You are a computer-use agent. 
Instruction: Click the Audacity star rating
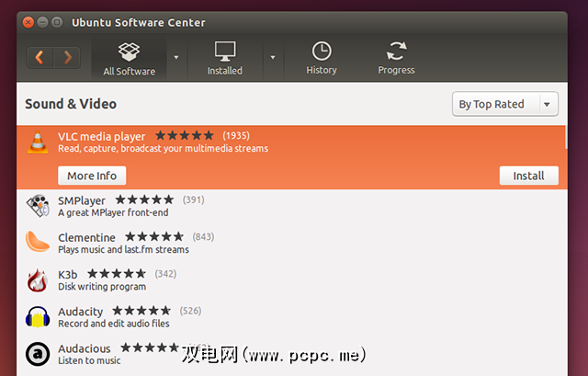pos(141,311)
